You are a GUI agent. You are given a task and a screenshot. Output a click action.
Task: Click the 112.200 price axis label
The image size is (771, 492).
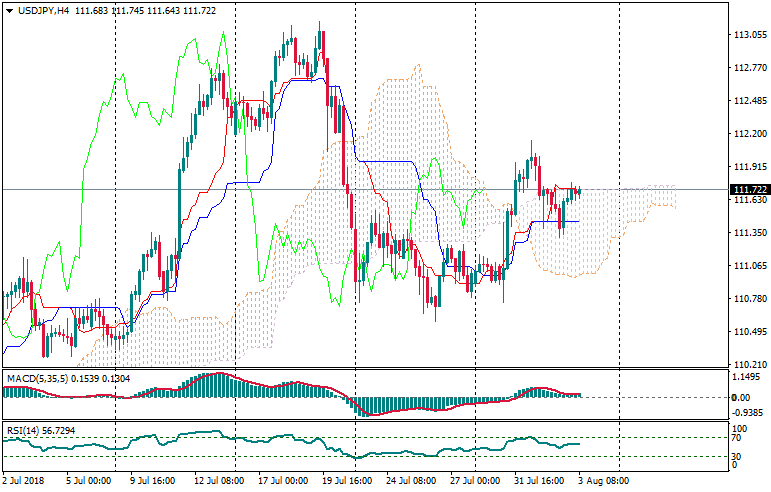pos(748,134)
